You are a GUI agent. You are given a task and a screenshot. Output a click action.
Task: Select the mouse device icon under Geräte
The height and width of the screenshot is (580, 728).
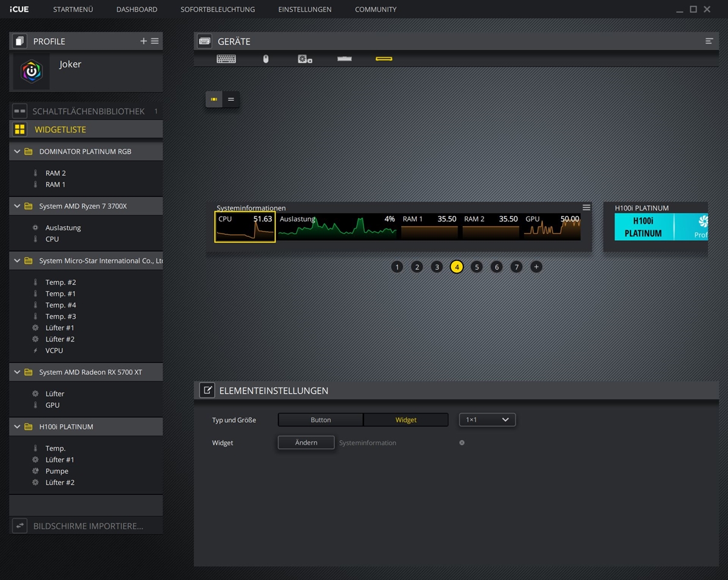point(265,59)
